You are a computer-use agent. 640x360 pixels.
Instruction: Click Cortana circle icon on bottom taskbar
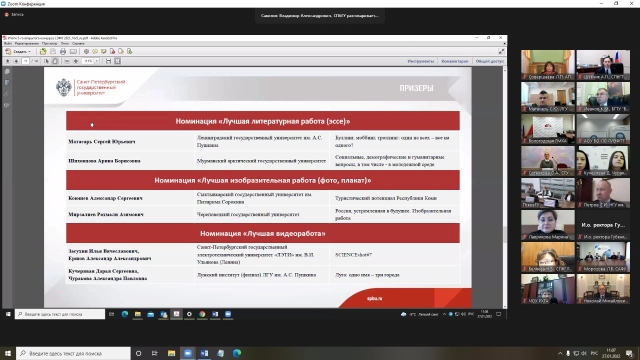pos(138,353)
